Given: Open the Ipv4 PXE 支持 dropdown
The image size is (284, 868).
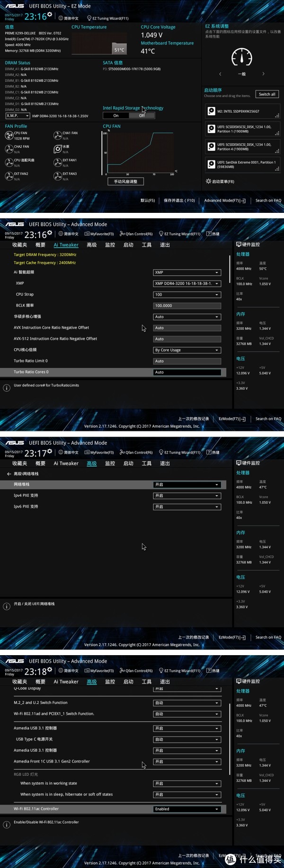Looking at the screenshot, I should click(x=187, y=496).
